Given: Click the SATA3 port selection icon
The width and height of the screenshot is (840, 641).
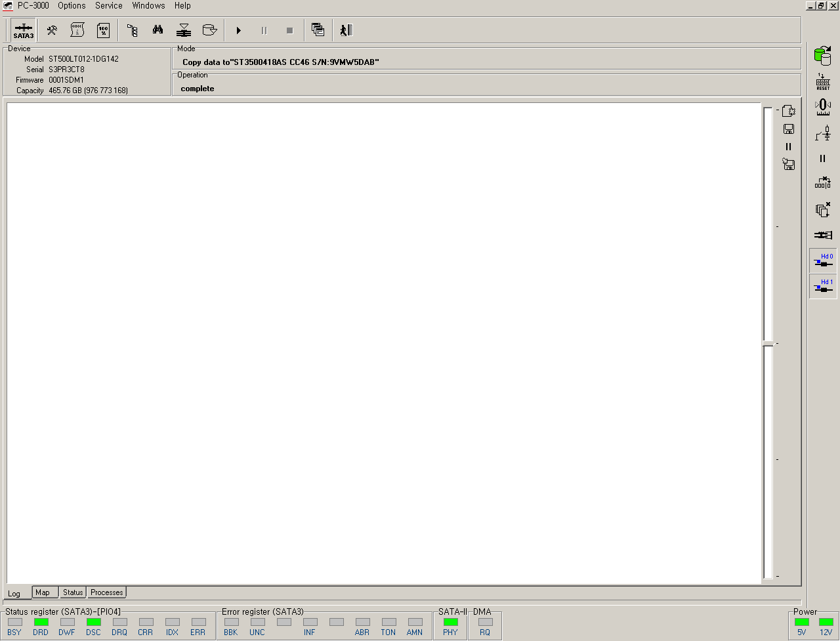Looking at the screenshot, I should [24, 30].
